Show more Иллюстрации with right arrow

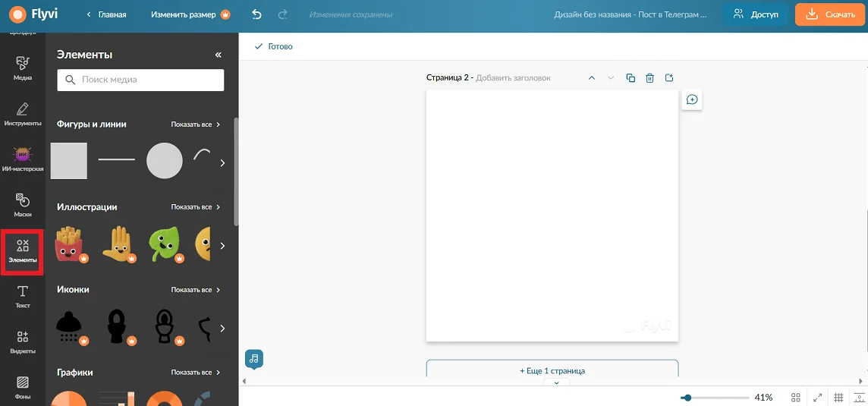pos(222,246)
